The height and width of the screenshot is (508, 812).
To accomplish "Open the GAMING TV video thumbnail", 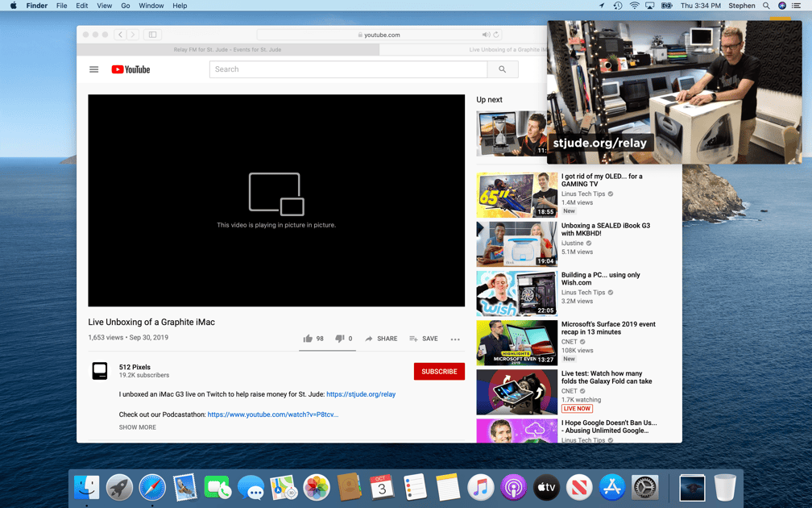I will coord(517,195).
